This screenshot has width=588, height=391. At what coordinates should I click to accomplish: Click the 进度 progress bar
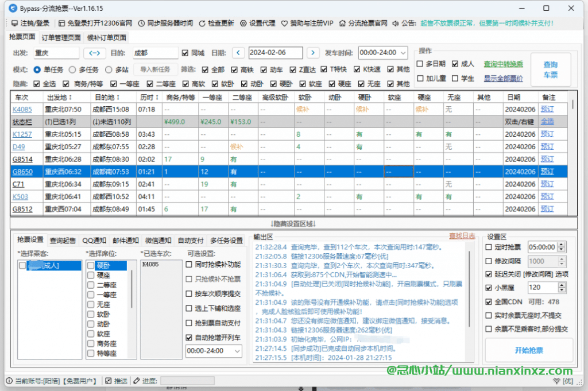(188, 381)
